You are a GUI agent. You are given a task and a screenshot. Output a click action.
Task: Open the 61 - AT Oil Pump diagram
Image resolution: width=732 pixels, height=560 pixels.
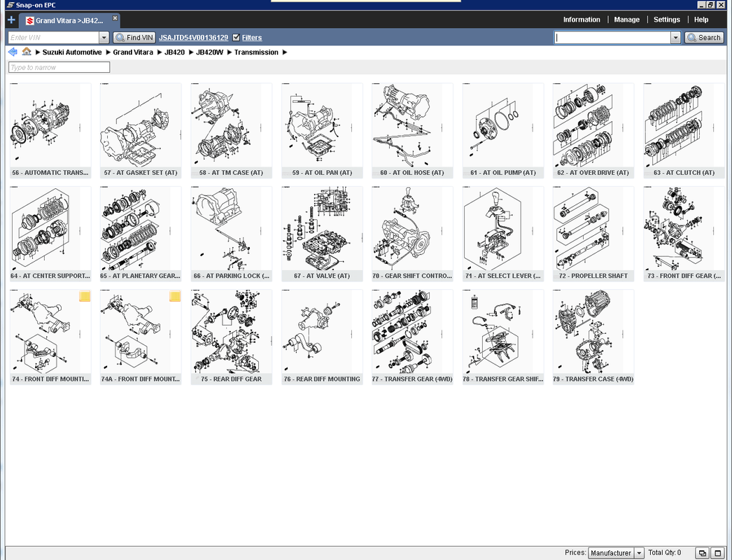coord(502,131)
